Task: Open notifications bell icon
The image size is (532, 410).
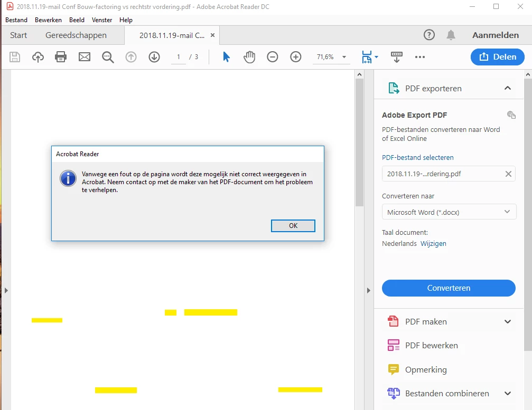Action: pyautogui.click(x=451, y=35)
